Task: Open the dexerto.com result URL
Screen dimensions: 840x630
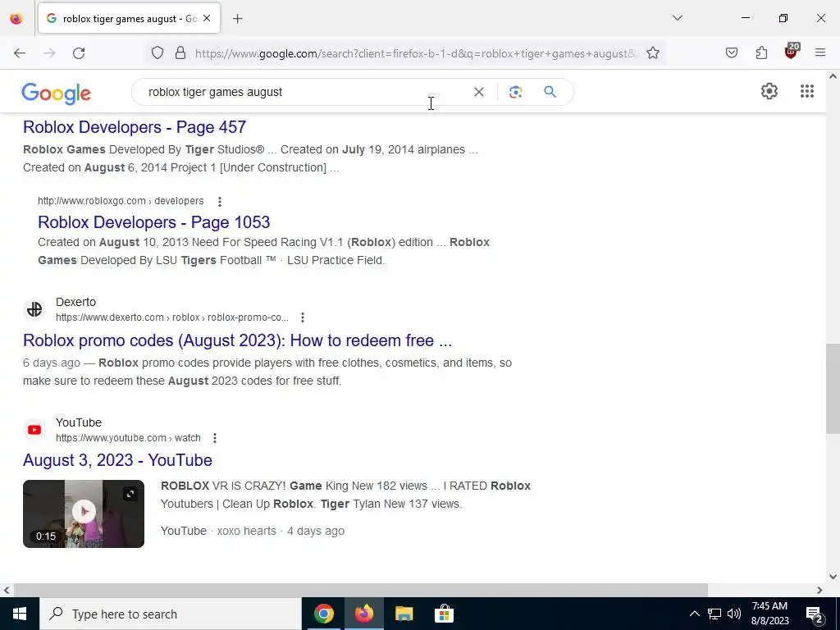Action: [x=172, y=317]
